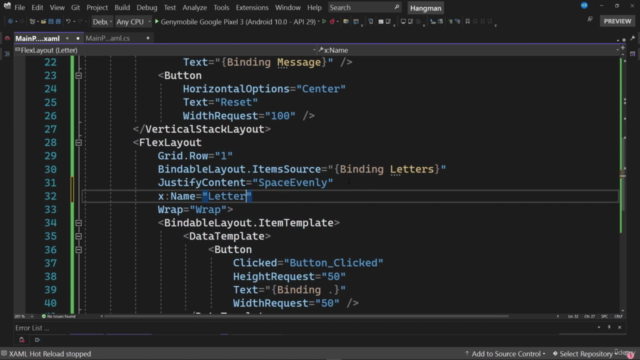Click the split editor plus icon

click(623, 48)
